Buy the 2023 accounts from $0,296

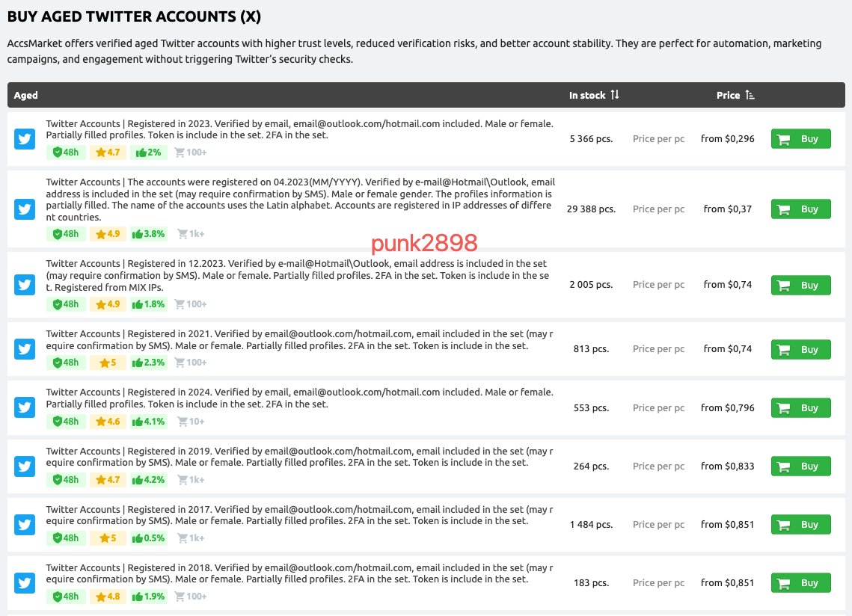click(800, 138)
